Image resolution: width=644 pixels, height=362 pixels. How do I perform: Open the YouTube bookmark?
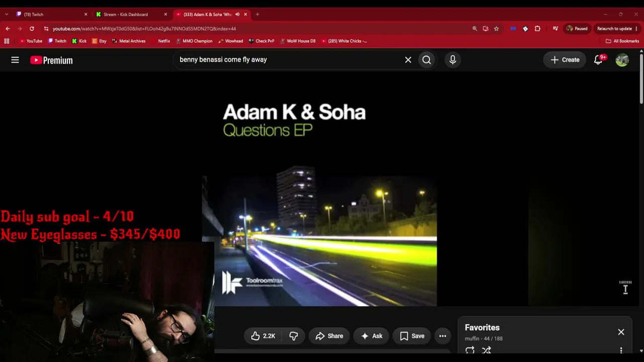[31, 41]
